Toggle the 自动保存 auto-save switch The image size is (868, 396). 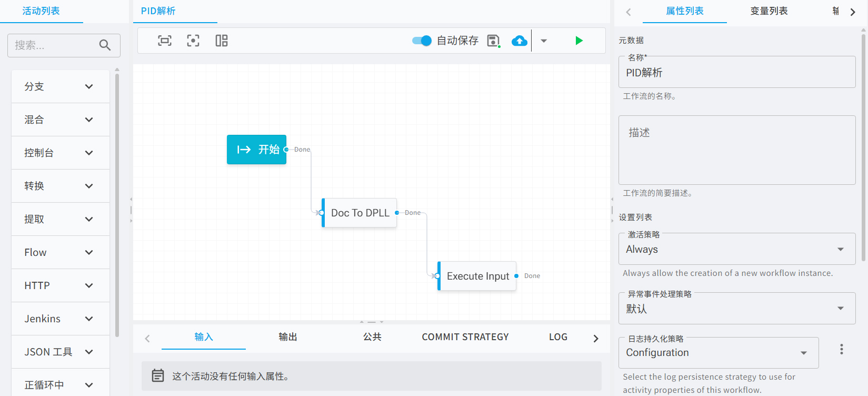tap(422, 41)
